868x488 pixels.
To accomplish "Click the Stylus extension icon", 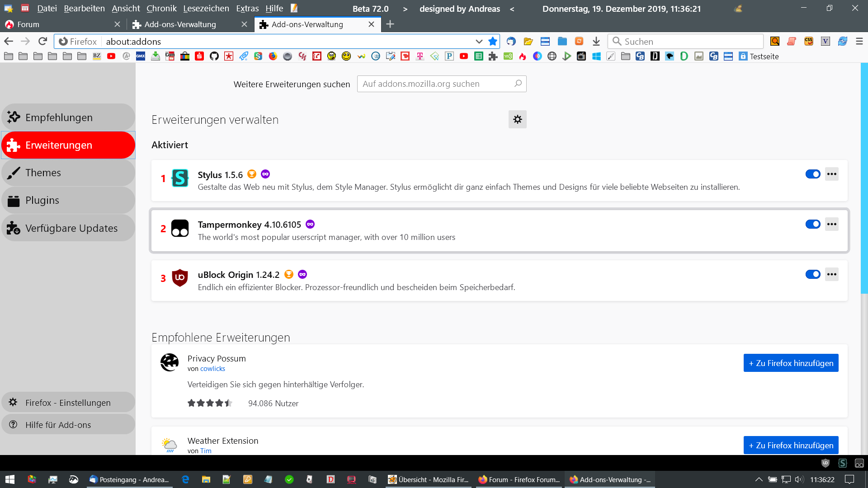I will click(x=180, y=178).
